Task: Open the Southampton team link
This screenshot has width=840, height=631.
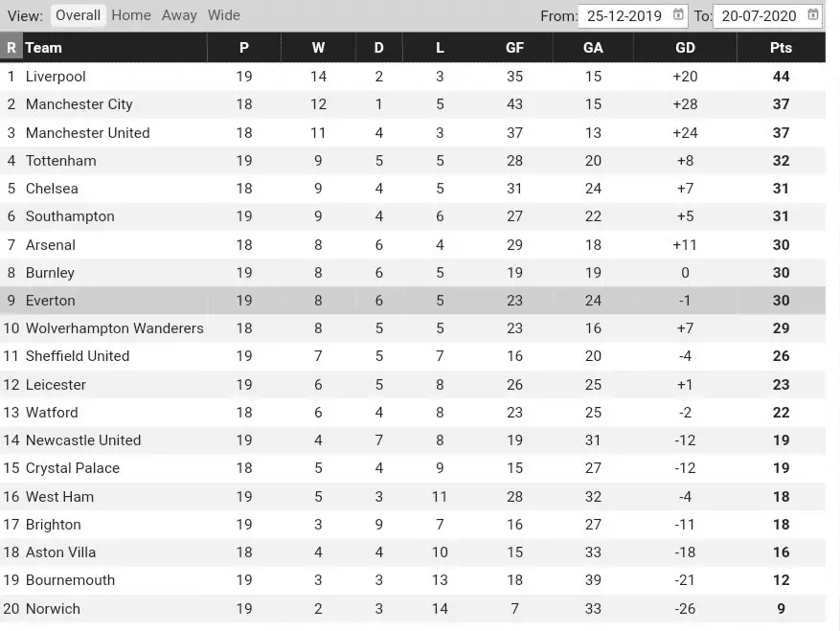Action: [x=70, y=216]
